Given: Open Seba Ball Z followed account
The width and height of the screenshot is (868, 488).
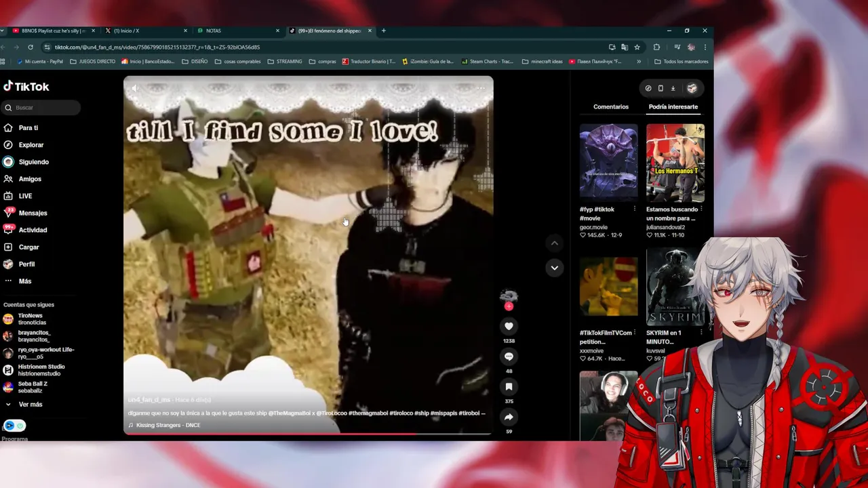Looking at the screenshot, I should pos(25,387).
